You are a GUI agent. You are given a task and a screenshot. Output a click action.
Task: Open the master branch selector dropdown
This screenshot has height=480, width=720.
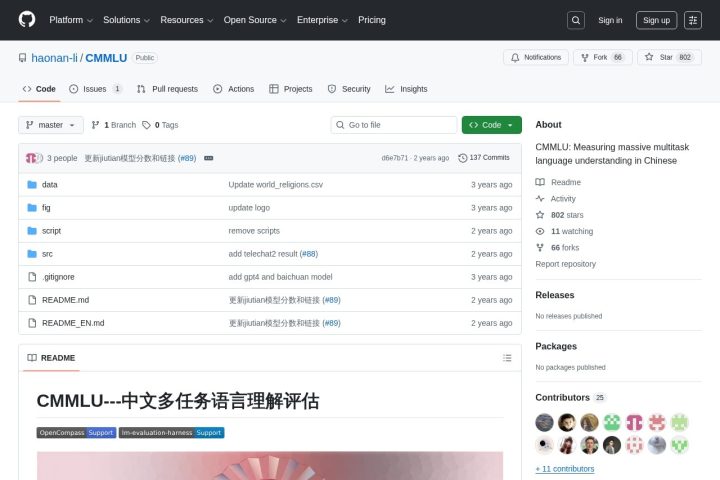pyautogui.click(x=51, y=125)
